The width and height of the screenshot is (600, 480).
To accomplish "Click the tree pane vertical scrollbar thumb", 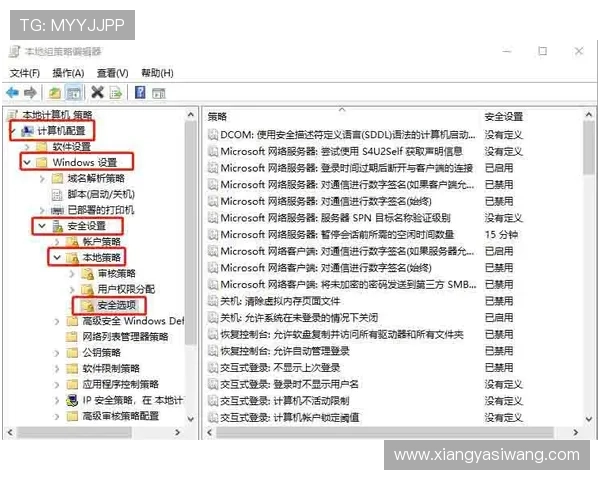I will tap(190, 233).
